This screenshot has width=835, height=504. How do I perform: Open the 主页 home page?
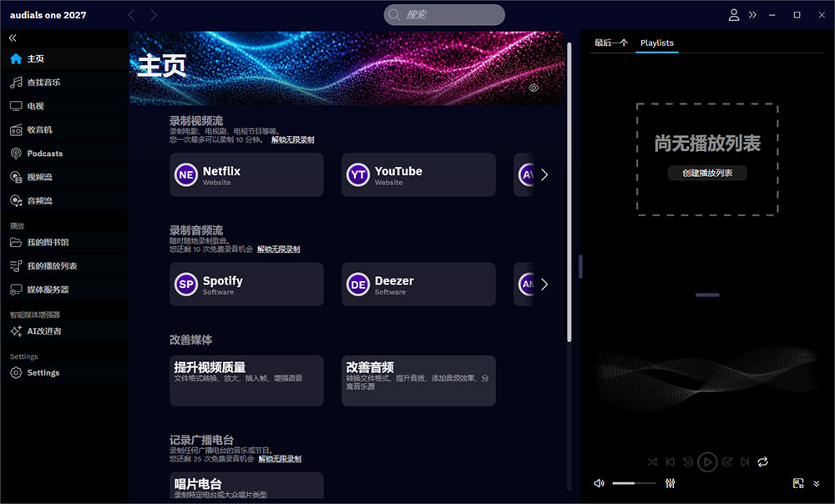63,58
